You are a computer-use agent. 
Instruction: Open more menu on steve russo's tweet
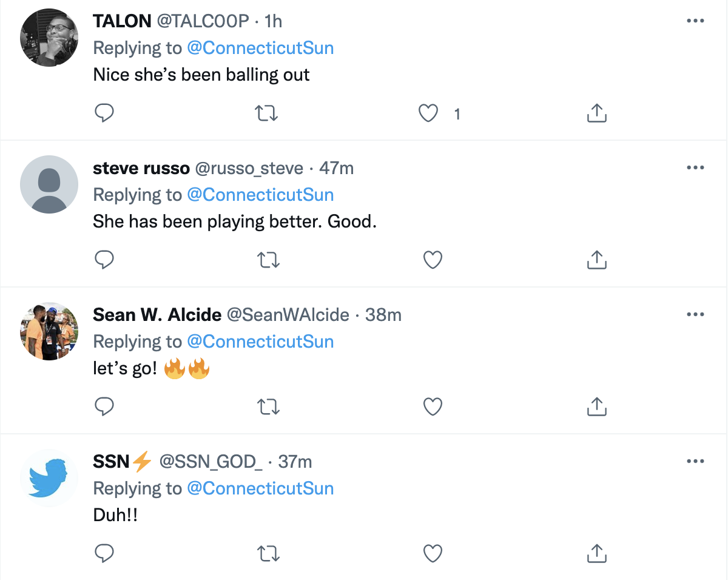point(695,168)
